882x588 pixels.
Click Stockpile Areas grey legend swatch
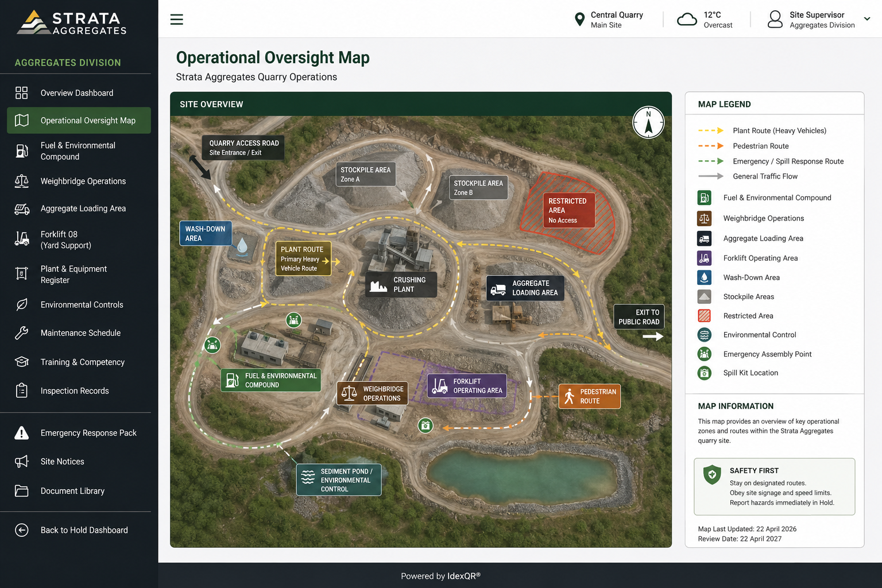(x=705, y=297)
